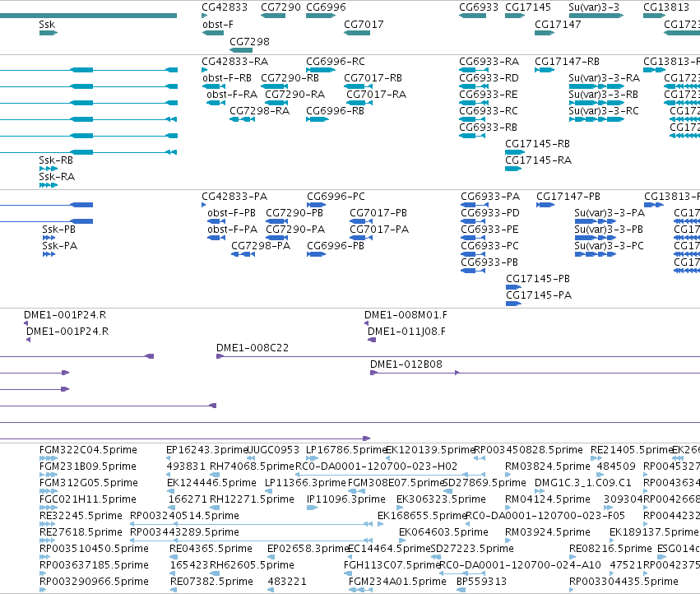This screenshot has height=594, width=700.
Task: Open protein obst-F-PB
Action: (231, 212)
